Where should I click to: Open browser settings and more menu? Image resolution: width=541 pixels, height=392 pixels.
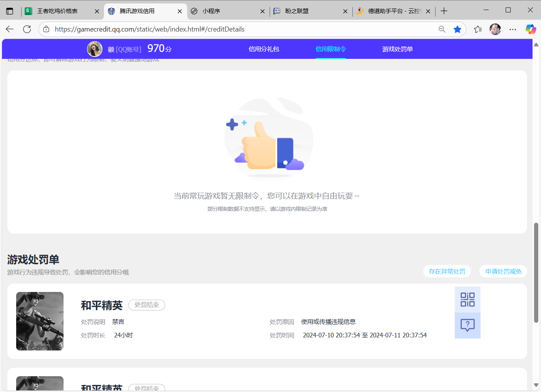513,29
